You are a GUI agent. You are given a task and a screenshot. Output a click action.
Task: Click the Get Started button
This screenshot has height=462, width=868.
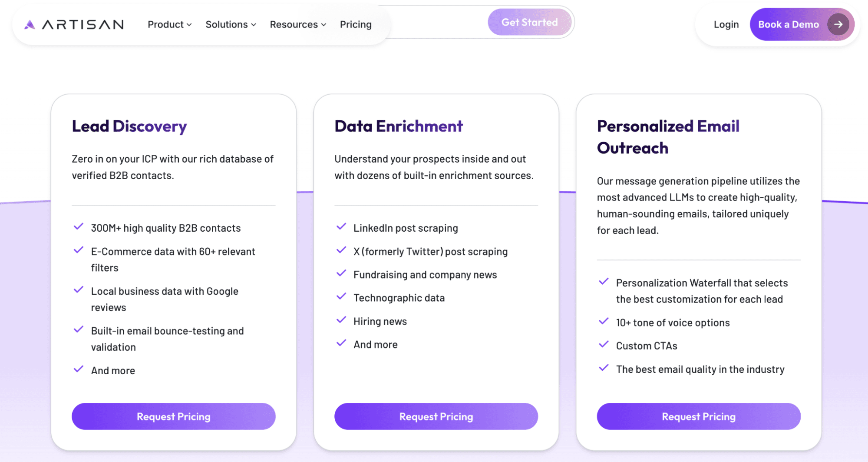coord(530,22)
